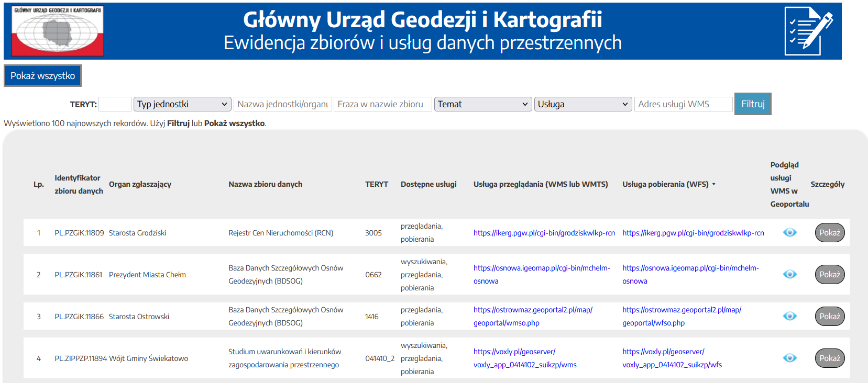Click the Adres usługi WMS field
The height and width of the screenshot is (383, 868).
click(683, 104)
